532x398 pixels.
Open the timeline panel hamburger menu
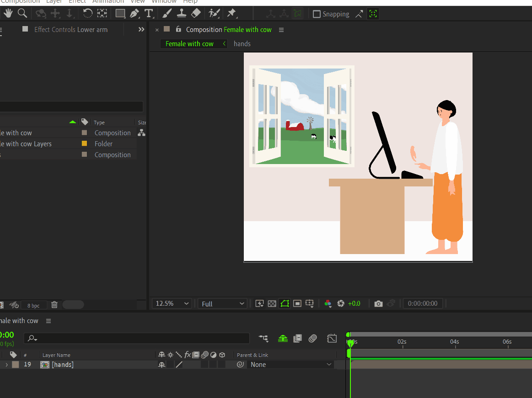(x=48, y=321)
